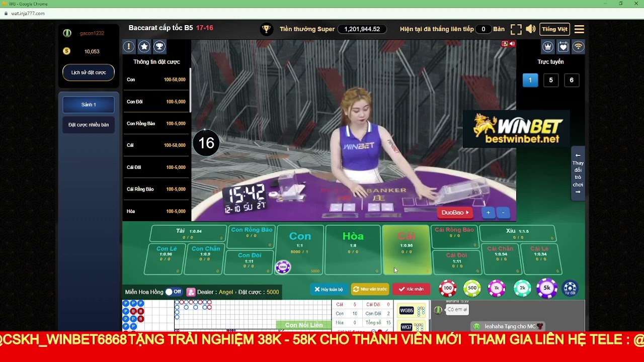Switch to online table 5
This screenshot has height=362, width=644.
click(551, 80)
